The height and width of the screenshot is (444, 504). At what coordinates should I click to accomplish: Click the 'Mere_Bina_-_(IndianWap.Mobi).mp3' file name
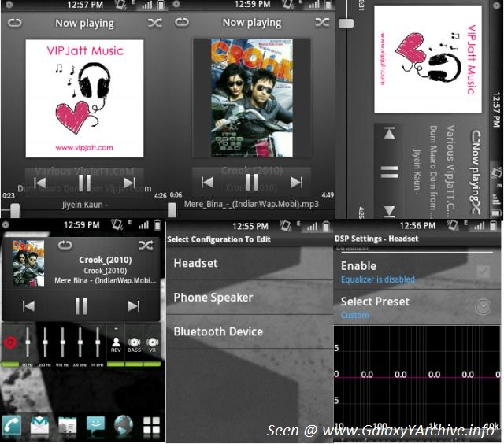click(251, 204)
